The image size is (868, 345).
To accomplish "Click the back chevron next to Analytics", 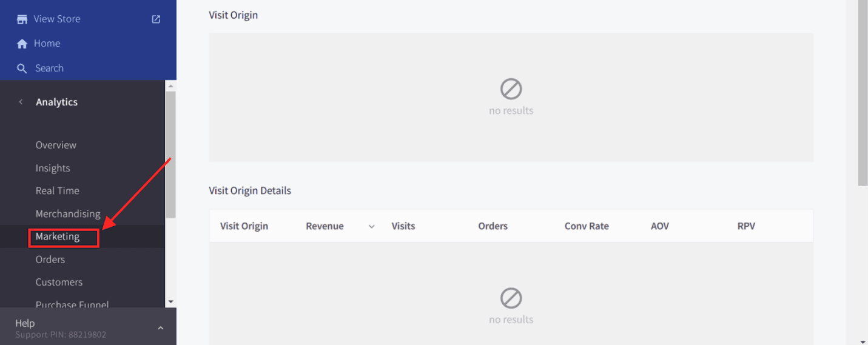I will point(21,102).
